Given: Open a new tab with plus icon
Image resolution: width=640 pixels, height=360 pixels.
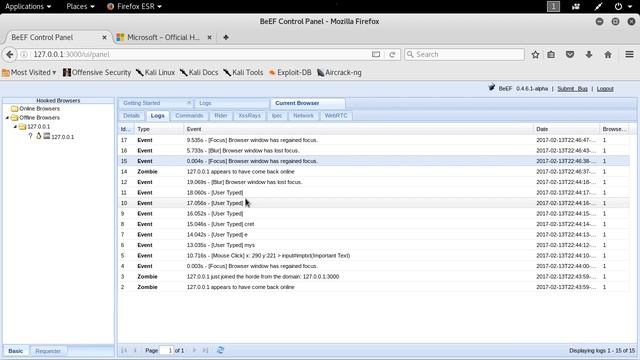Looking at the screenshot, I should (226, 37).
